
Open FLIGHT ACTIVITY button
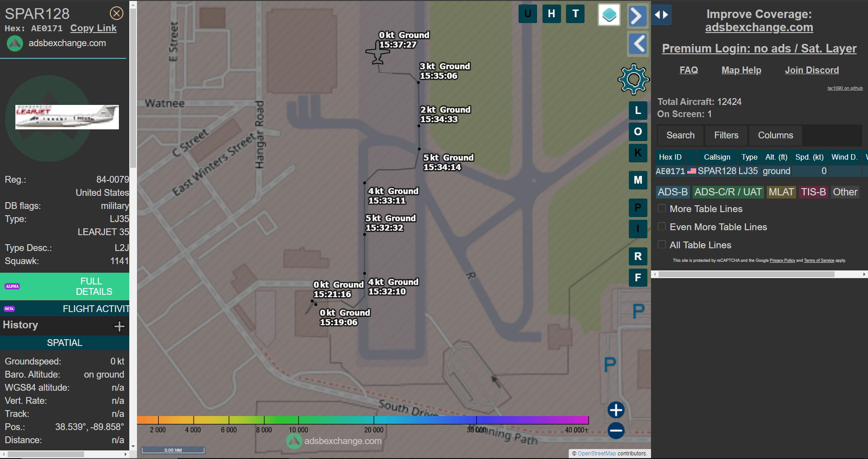coord(65,309)
